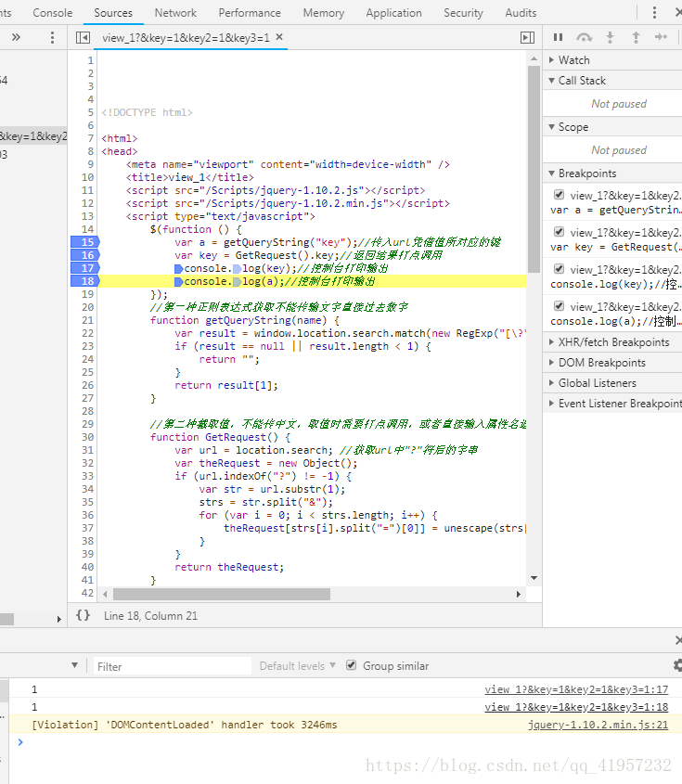Image resolution: width=682 pixels, height=784 pixels.
Task: Select the view_1 file in navigator
Action: coord(33,136)
